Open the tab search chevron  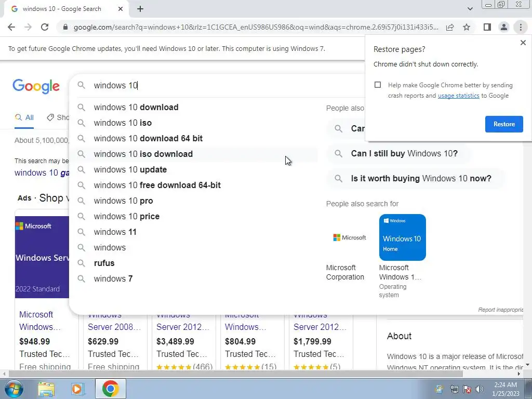pyautogui.click(x=470, y=9)
